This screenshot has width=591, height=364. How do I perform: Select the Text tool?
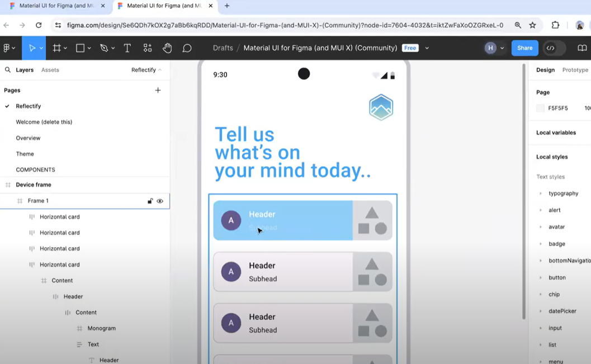127,48
